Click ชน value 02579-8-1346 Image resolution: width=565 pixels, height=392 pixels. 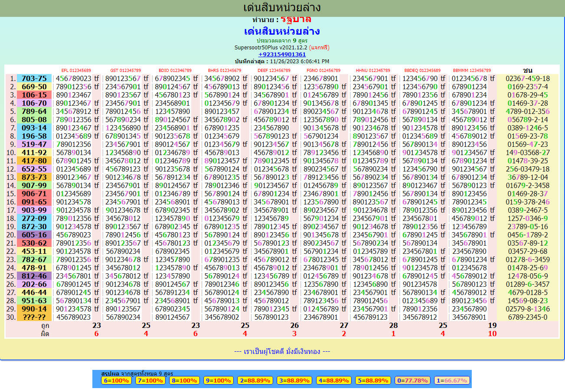528,309
